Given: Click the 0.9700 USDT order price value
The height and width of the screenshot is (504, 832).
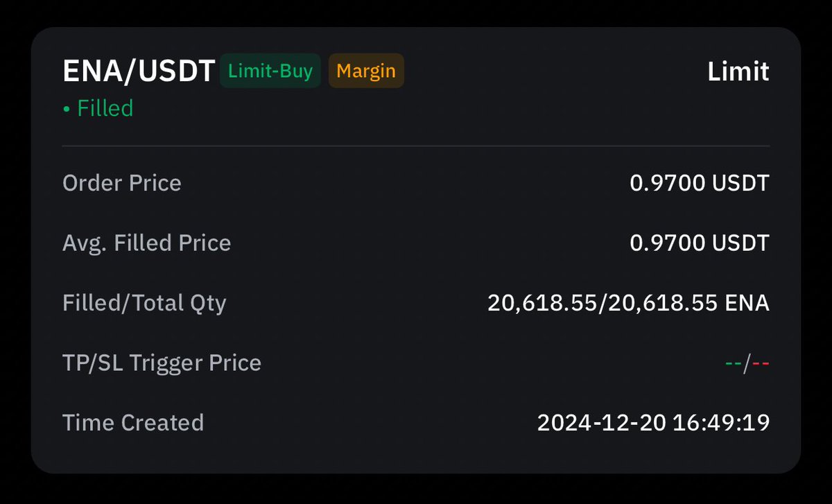Looking at the screenshot, I should (700, 183).
